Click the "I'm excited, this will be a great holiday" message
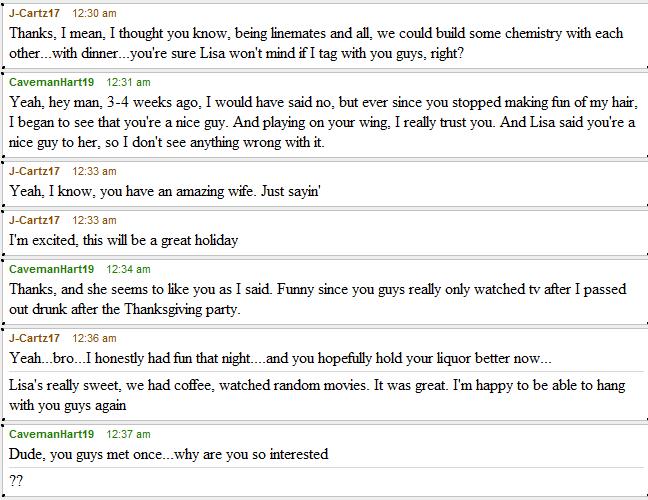648x500 pixels. point(123,240)
